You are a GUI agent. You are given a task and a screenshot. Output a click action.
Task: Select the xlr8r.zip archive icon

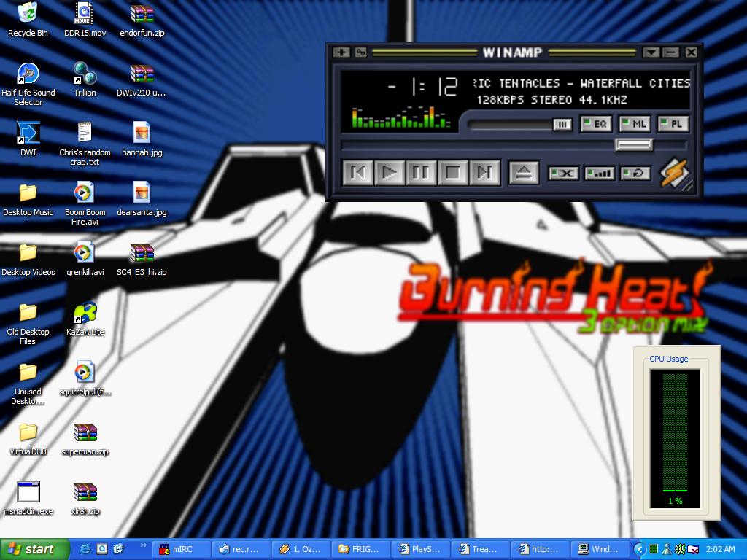(85, 493)
